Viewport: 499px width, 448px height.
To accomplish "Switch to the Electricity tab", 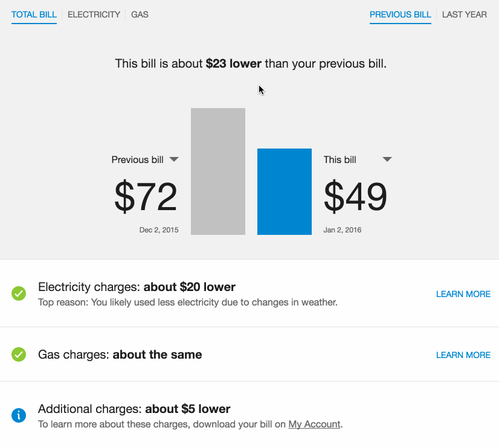I will tap(94, 14).
